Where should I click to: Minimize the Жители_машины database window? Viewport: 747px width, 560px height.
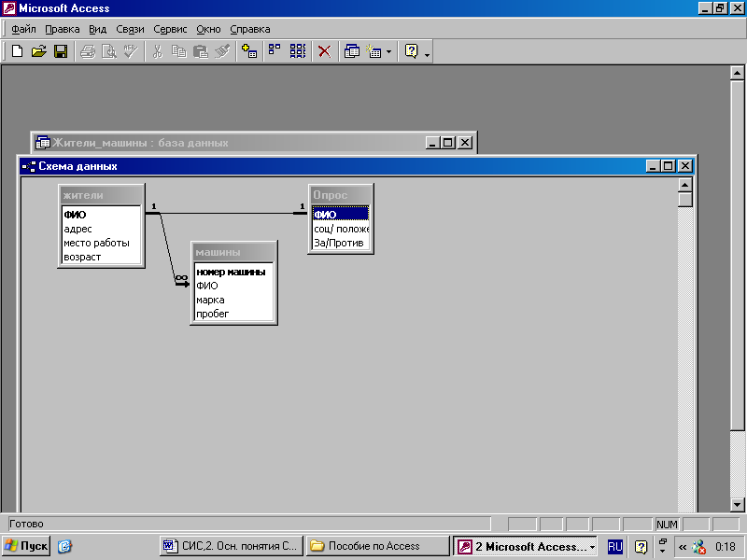(432, 143)
